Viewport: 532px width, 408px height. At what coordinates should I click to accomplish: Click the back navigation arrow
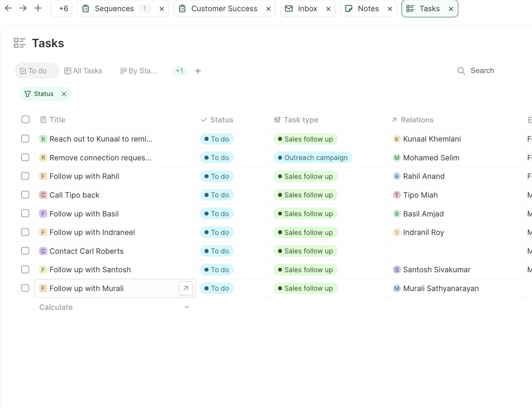point(8,8)
